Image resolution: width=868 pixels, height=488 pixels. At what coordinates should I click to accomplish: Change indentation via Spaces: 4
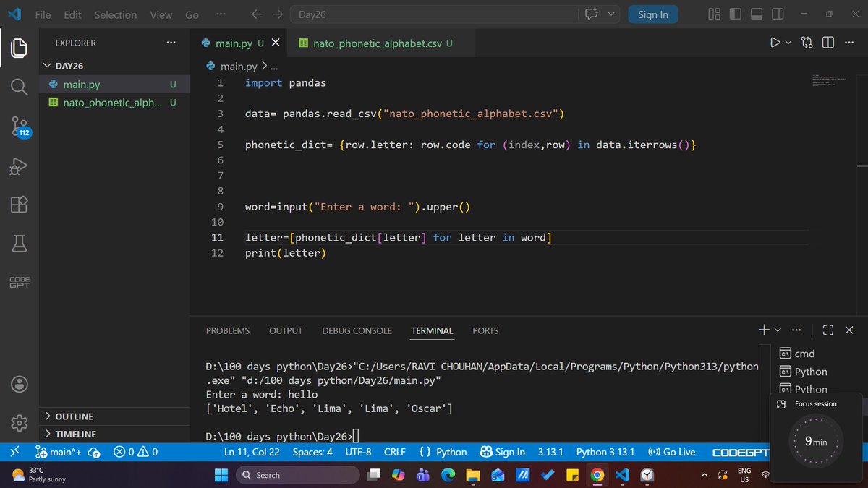pyautogui.click(x=312, y=452)
